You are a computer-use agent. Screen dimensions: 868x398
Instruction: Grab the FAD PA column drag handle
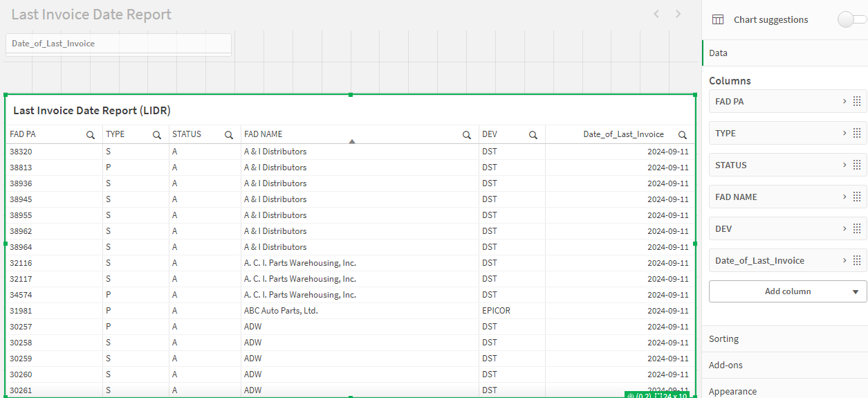tap(857, 101)
